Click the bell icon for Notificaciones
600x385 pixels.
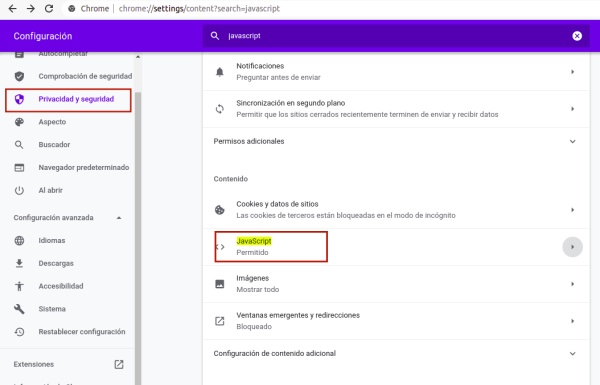point(220,72)
